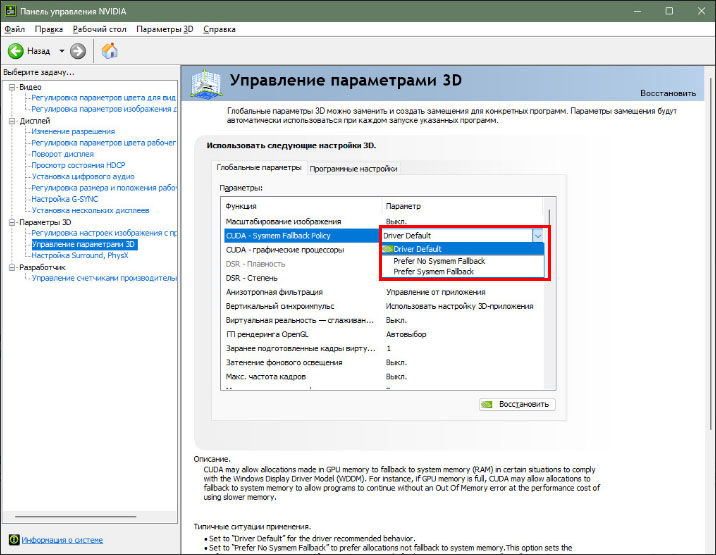
Task: Open Поворот дисплея task
Action: coord(63,154)
